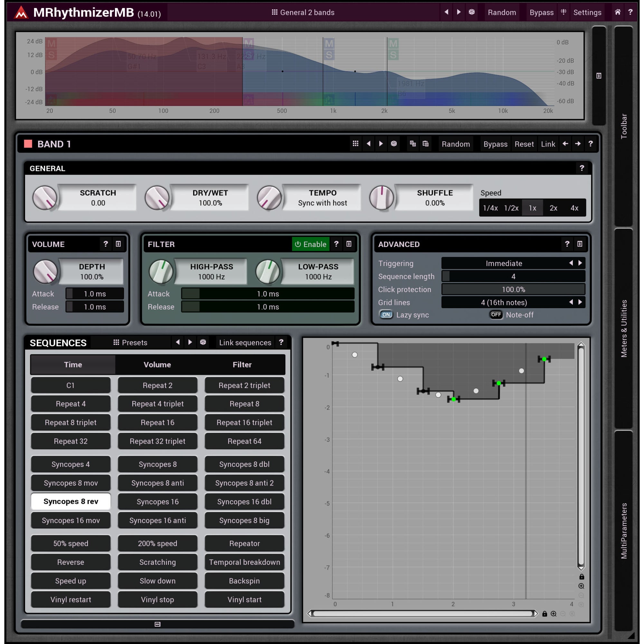Open the A/B compare icon next to Bypass
The width and height of the screenshot is (644, 644).
pyautogui.click(x=564, y=12)
